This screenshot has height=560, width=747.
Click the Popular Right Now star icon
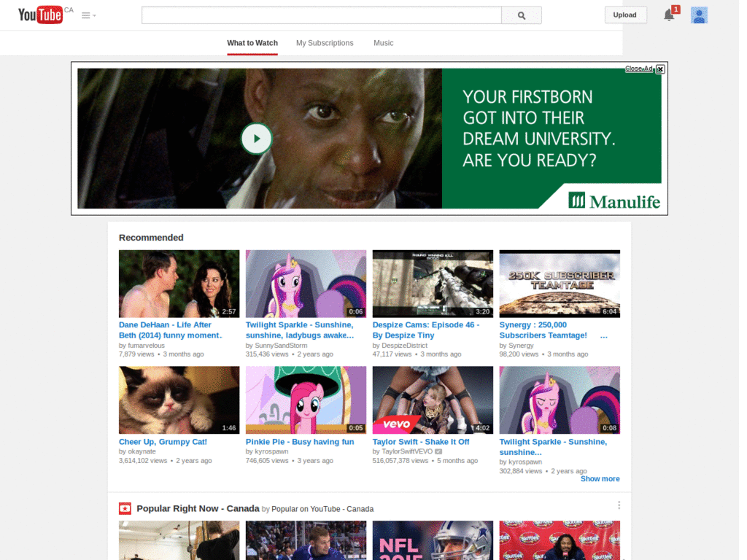[x=125, y=508]
